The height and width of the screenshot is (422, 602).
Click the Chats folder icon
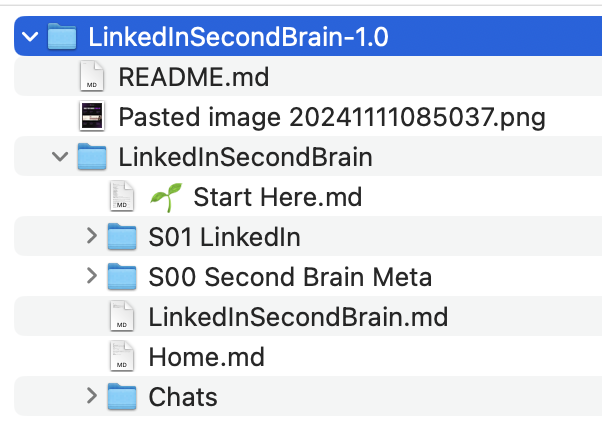[122, 397]
